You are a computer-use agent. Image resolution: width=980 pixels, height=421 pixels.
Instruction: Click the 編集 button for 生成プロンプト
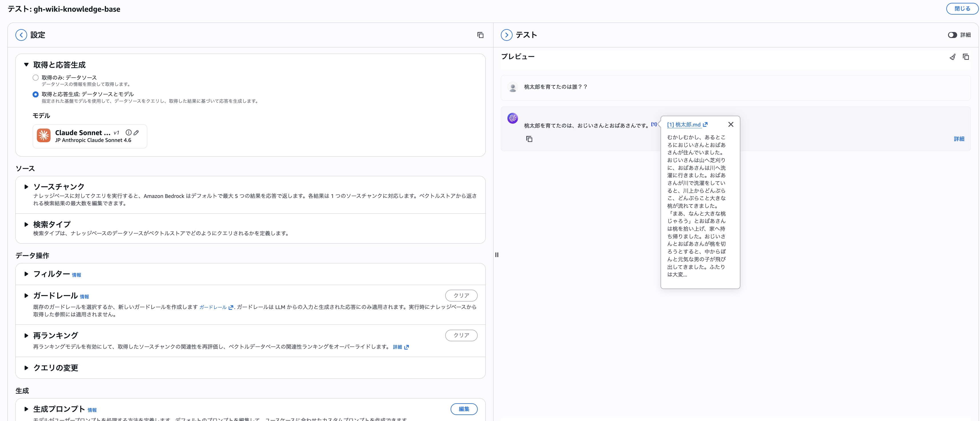[x=463, y=409]
